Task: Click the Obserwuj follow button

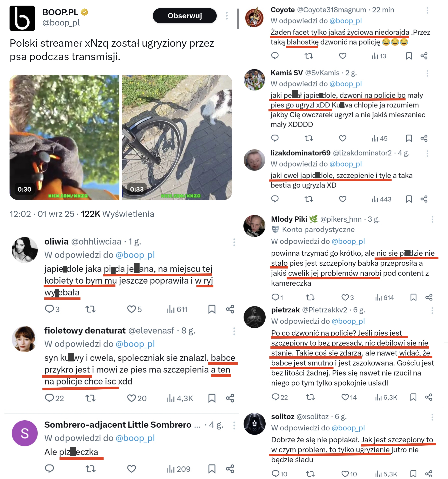Action: coord(184,16)
